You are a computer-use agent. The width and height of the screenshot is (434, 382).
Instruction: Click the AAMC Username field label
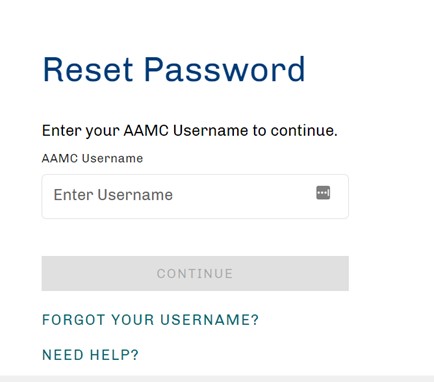[92, 158]
